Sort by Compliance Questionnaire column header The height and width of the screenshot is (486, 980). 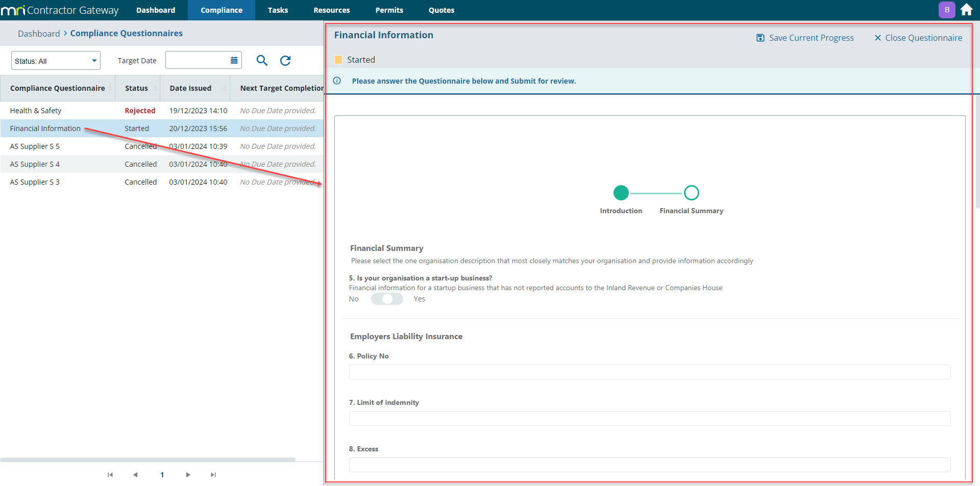tap(57, 88)
